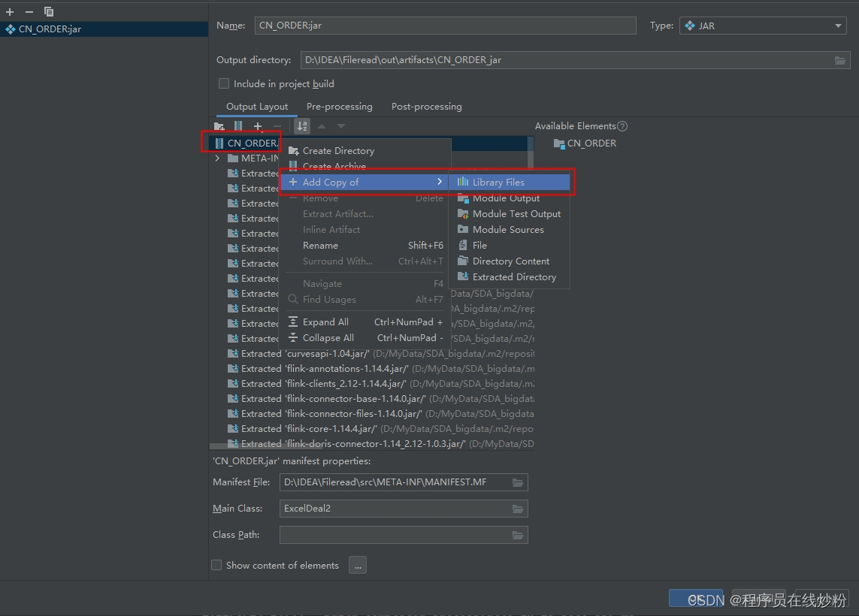The width and height of the screenshot is (859, 616).
Task: Choose Create Archive from context menu
Action: coord(364,166)
